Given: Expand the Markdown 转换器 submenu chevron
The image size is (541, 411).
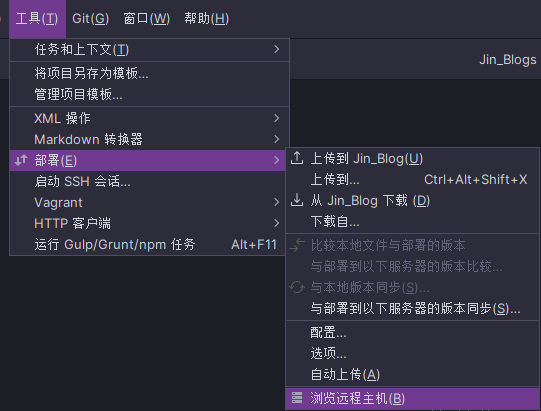Looking at the screenshot, I should (276, 139).
